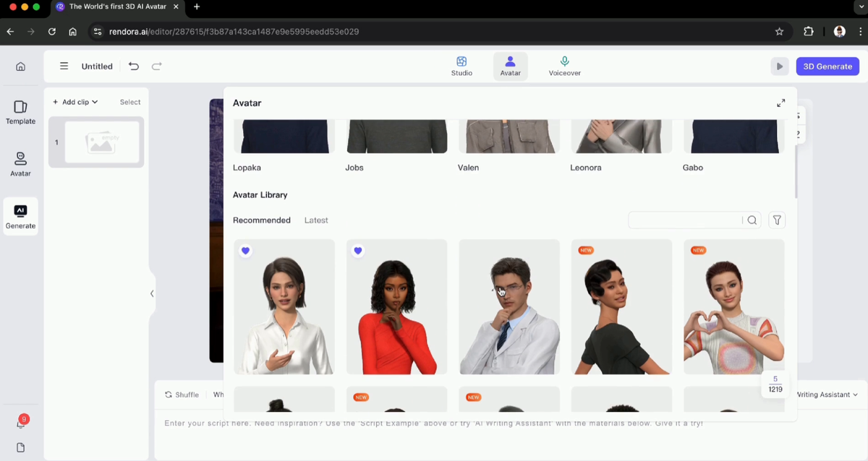
Task: Go to the browser home page
Action: click(72, 32)
